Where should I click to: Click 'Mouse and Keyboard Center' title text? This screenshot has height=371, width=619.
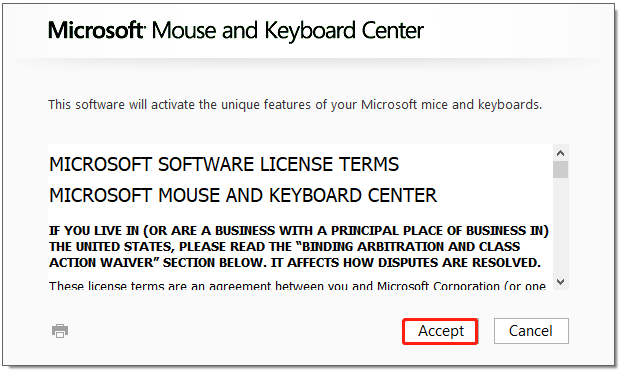click(x=288, y=31)
